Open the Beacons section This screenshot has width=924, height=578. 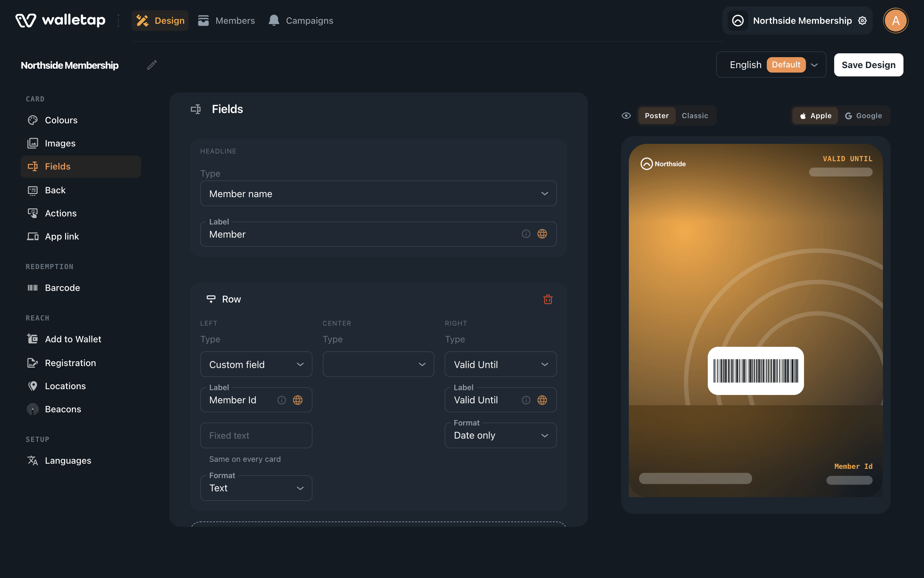[x=81, y=409]
